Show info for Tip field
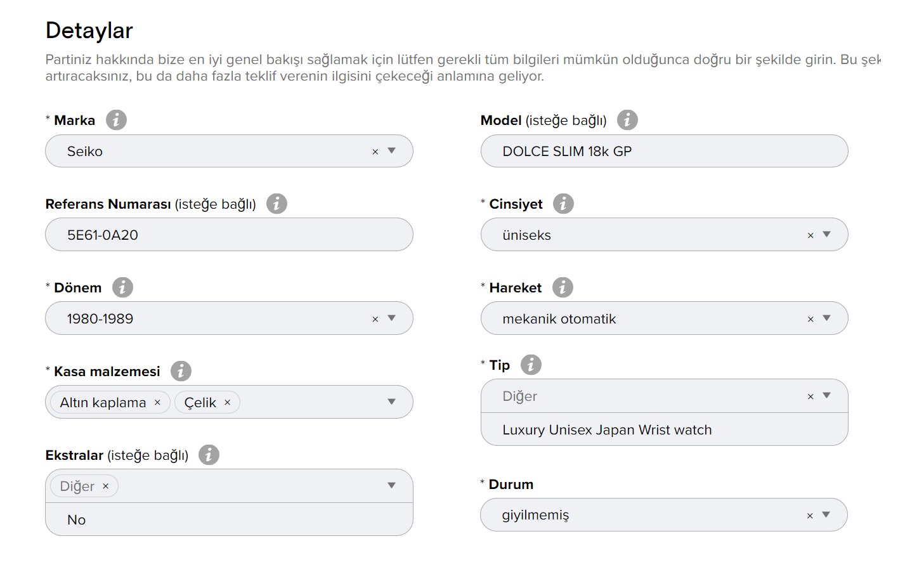924x574 pixels. pyautogui.click(x=531, y=365)
